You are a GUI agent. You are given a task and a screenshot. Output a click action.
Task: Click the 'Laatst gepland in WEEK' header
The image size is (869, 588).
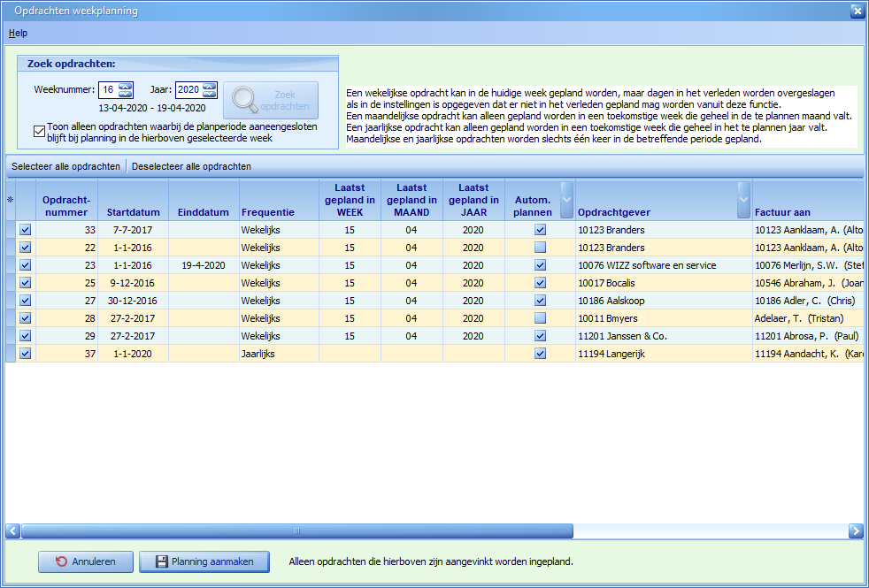[350, 200]
